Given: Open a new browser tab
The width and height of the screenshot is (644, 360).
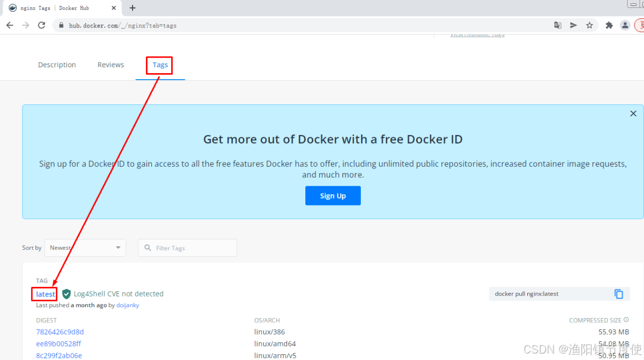Looking at the screenshot, I should (x=132, y=8).
